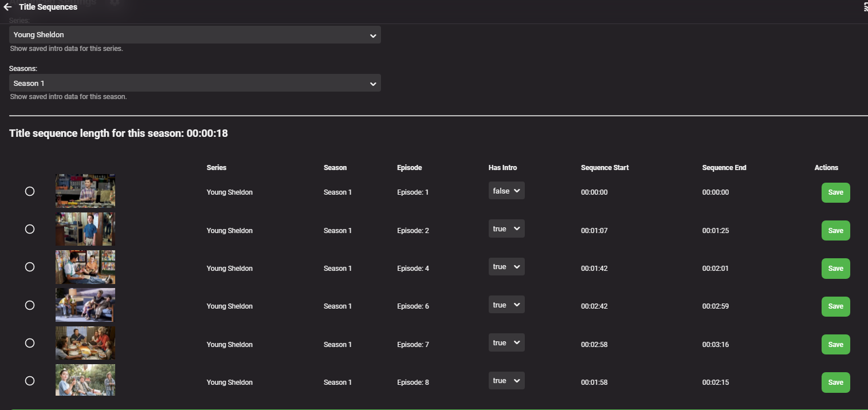Select the radio button for Episode 4
This screenshot has height=410, width=868.
pyautogui.click(x=30, y=267)
